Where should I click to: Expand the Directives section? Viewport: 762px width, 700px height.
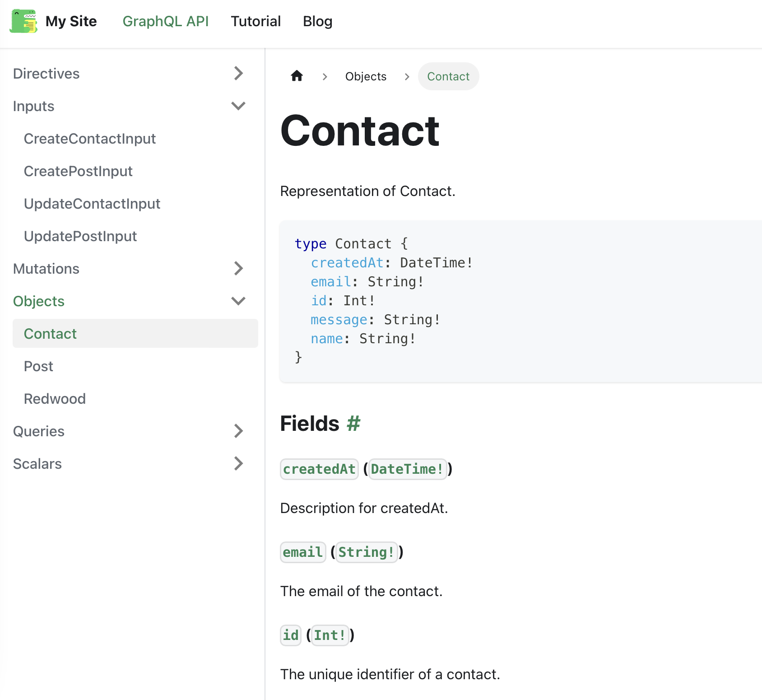238,73
